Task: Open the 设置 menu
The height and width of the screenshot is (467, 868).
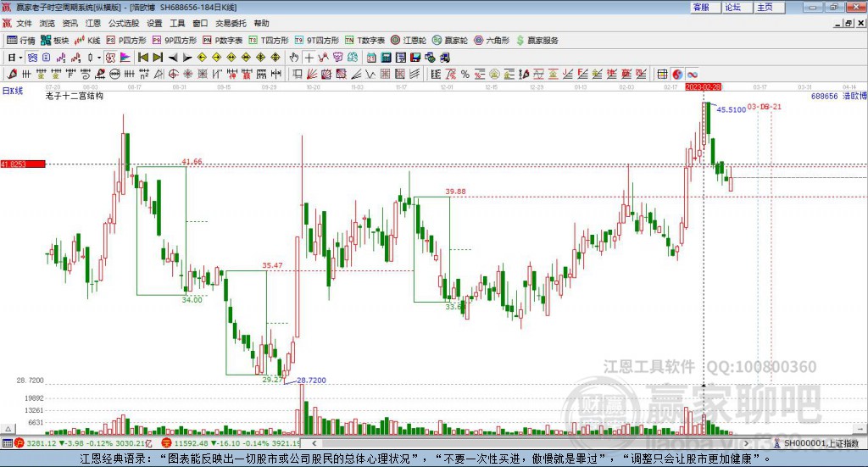Action: click(x=154, y=23)
